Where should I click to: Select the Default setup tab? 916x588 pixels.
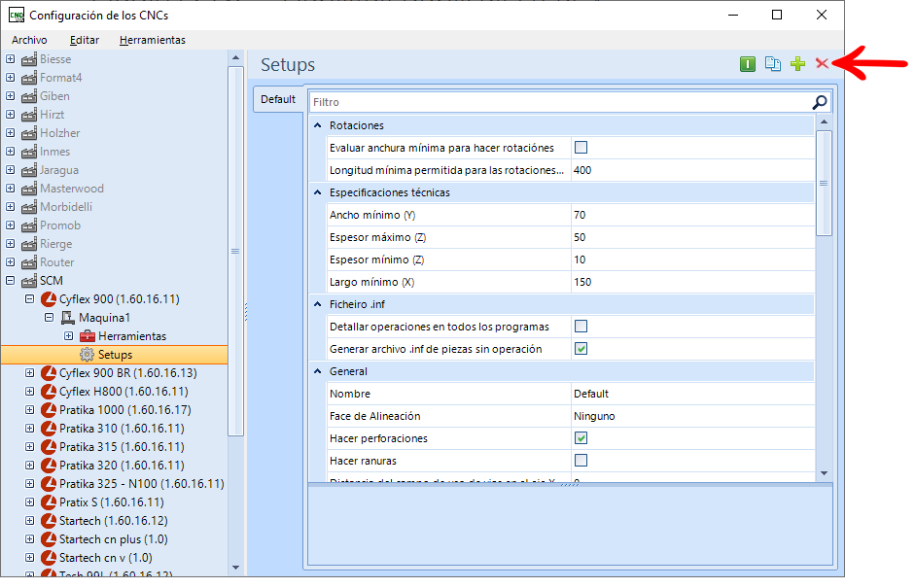(x=278, y=99)
